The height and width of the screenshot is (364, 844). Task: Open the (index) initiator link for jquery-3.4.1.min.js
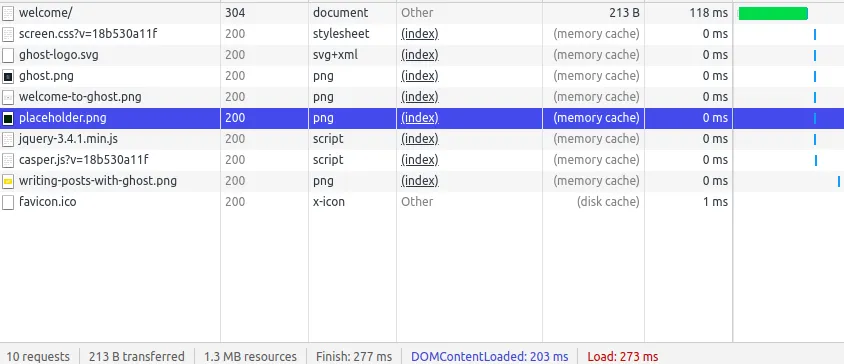click(x=420, y=139)
